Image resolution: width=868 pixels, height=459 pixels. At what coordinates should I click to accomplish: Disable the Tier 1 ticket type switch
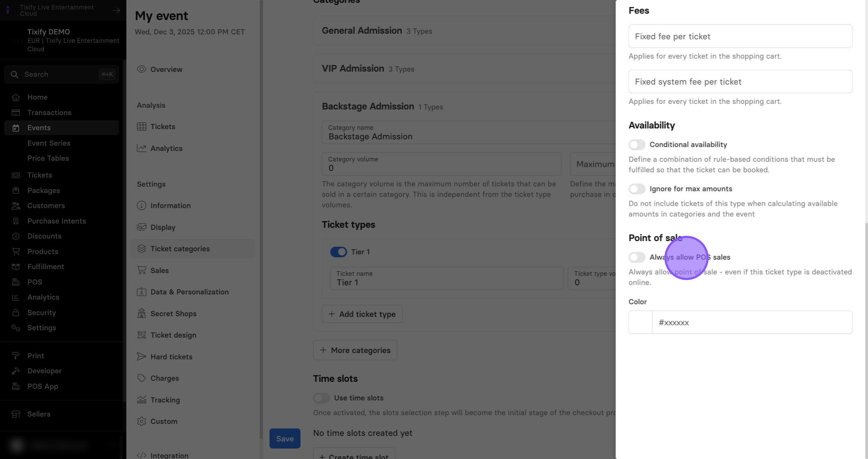(x=338, y=252)
